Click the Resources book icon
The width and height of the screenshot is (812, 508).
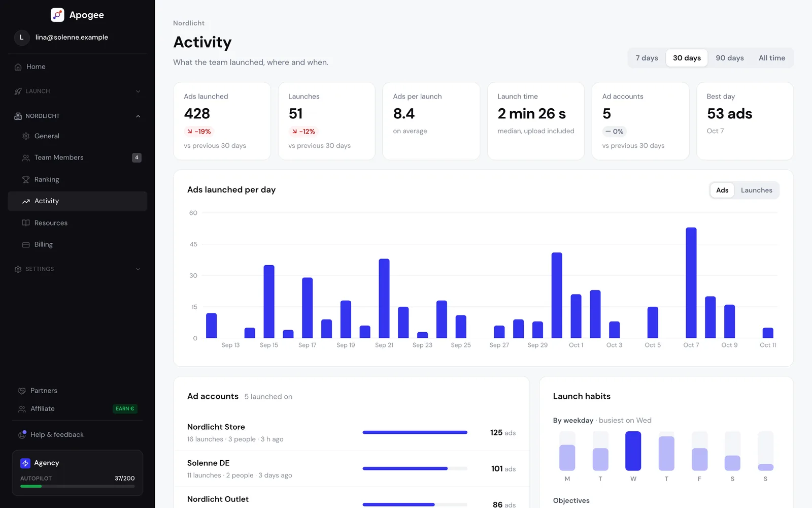(x=26, y=223)
